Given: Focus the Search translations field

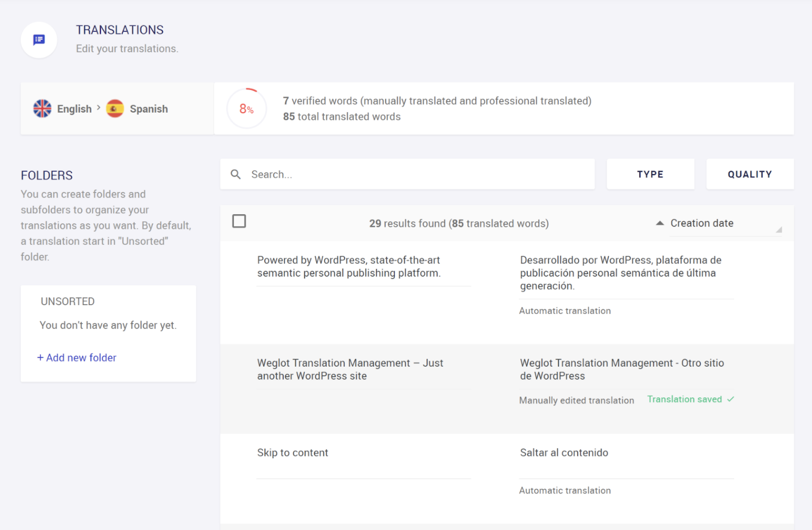Looking at the screenshot, I should [x=416, y=175].
